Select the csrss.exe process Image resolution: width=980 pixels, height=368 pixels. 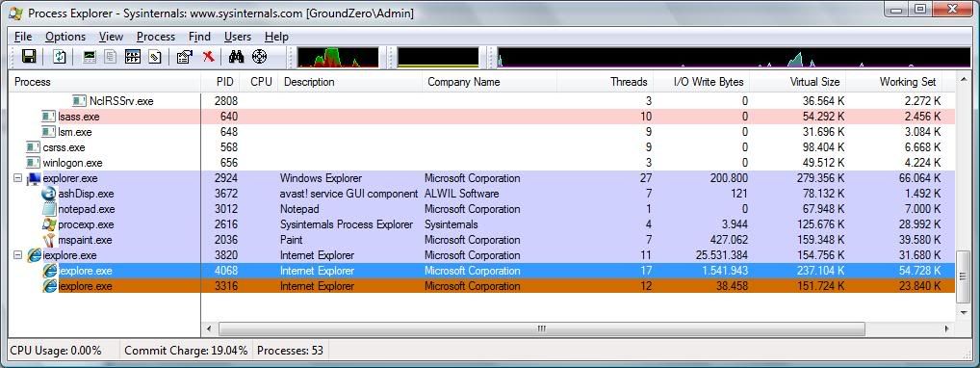coord(64,147)
